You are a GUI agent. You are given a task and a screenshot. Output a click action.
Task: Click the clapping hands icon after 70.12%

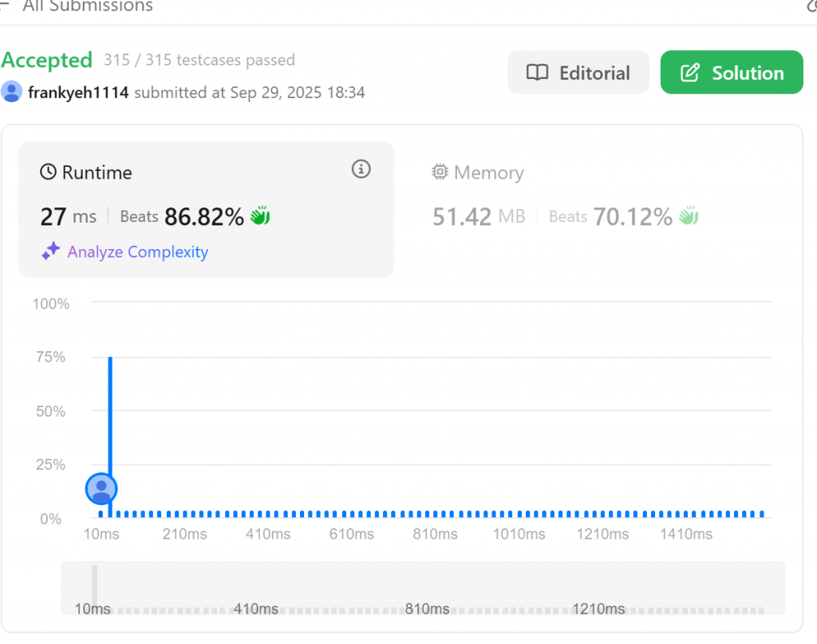pyautogui.click(x=689, y=215)
